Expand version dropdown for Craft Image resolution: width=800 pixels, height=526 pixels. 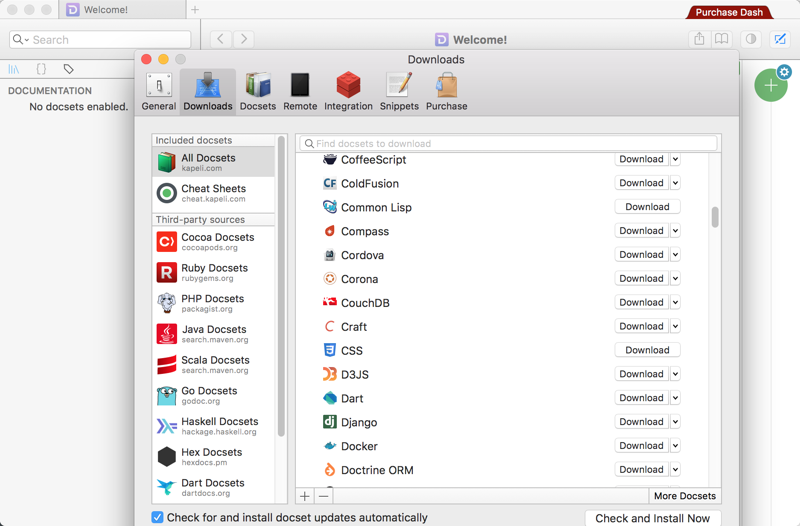point(675,327)
